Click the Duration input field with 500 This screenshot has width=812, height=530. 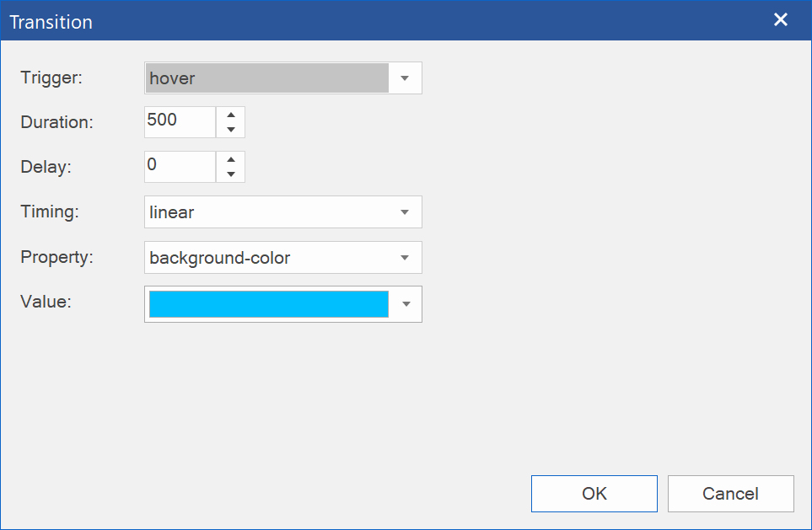pos(180,120)
